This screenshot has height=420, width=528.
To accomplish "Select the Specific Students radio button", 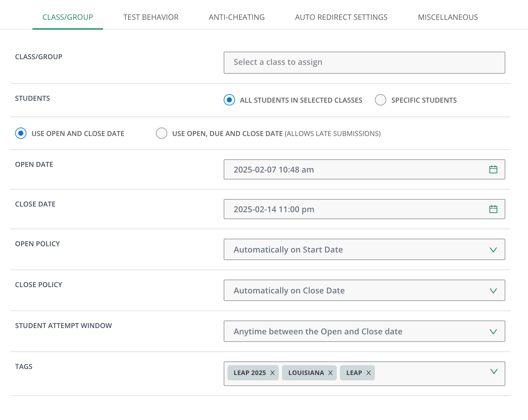I will click(381, 100).
